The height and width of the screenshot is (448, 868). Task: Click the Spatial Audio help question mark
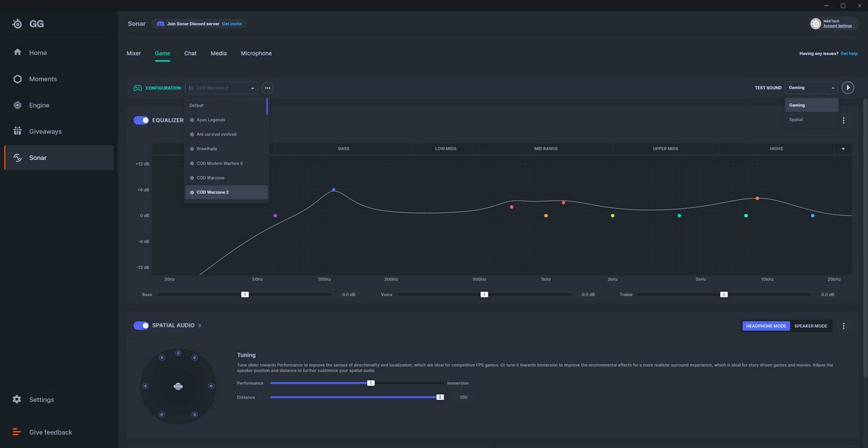coord(199,326)
